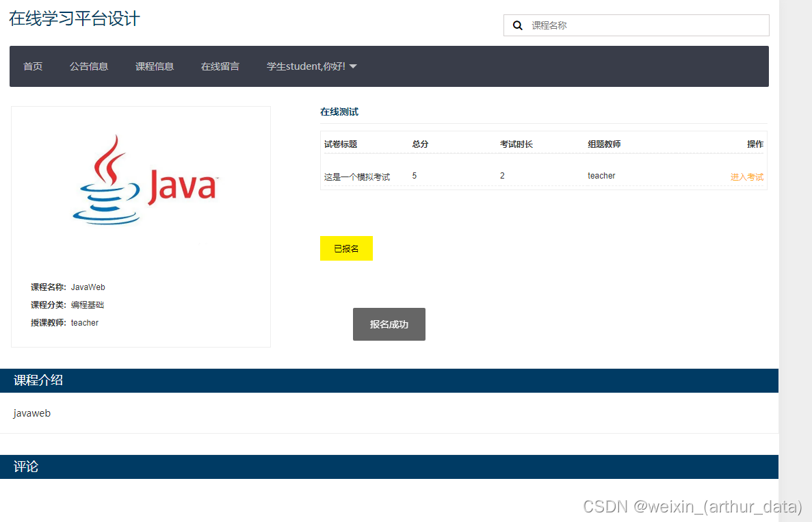Screen dimensions: 812x522
Task: Select the 试卷标题 column header
Action: pyautogui.click(x=340, y=144)
